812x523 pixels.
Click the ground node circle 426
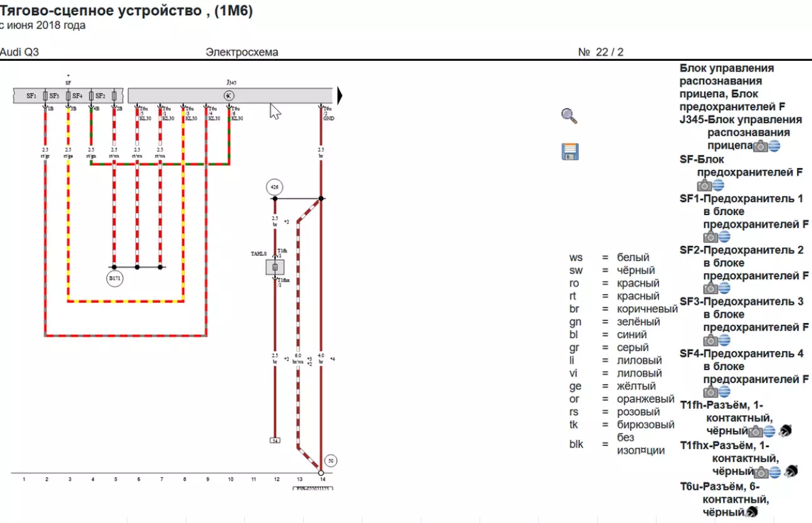pyautogui.click(x=274, y=187)
